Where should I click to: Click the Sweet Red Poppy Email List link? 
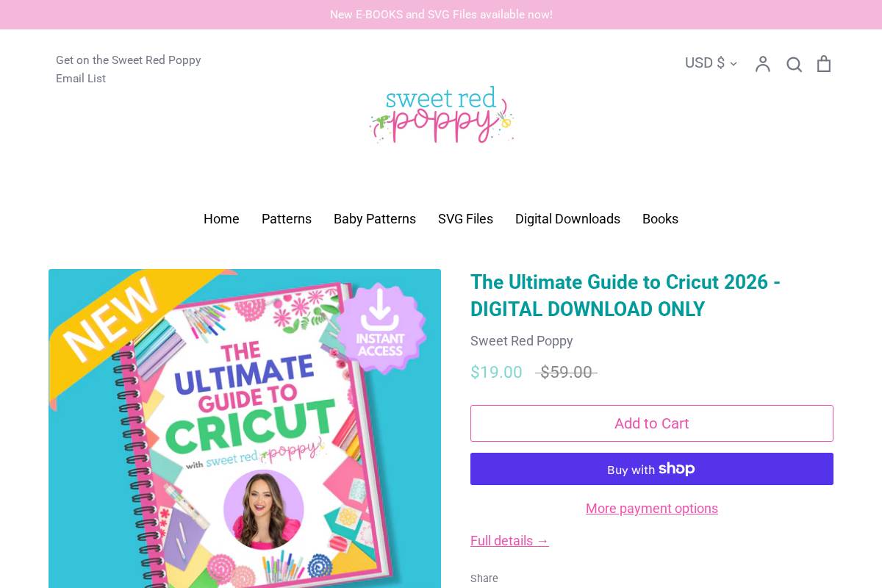pyautogui.click(x=129, y=69)
